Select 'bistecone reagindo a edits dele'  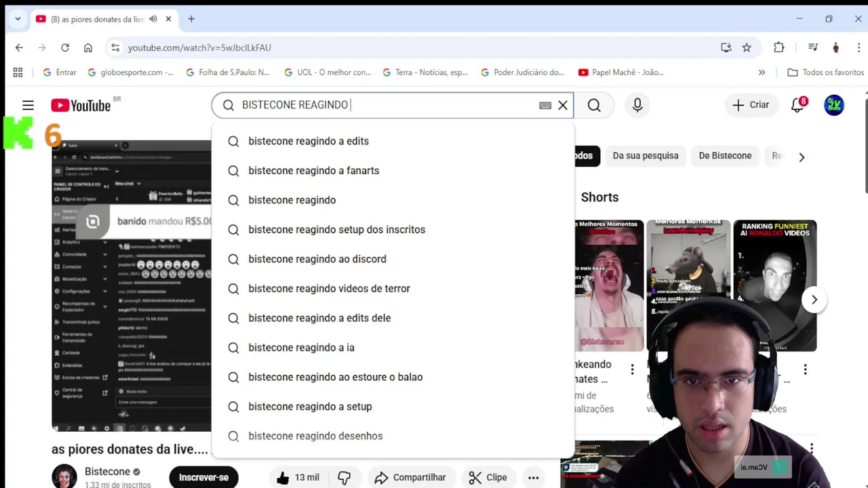[x=393, y=318]
